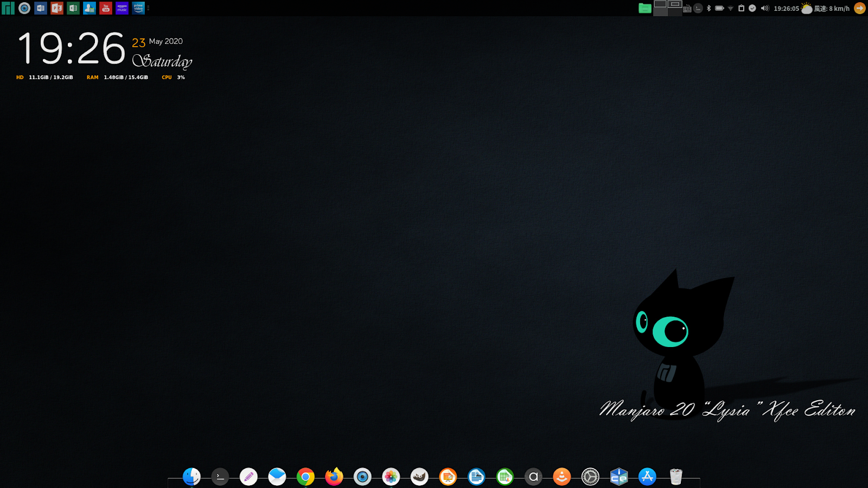Launch the Prime Video shortcut
This screenshot has height=488, width=868.
click(138, 8)
